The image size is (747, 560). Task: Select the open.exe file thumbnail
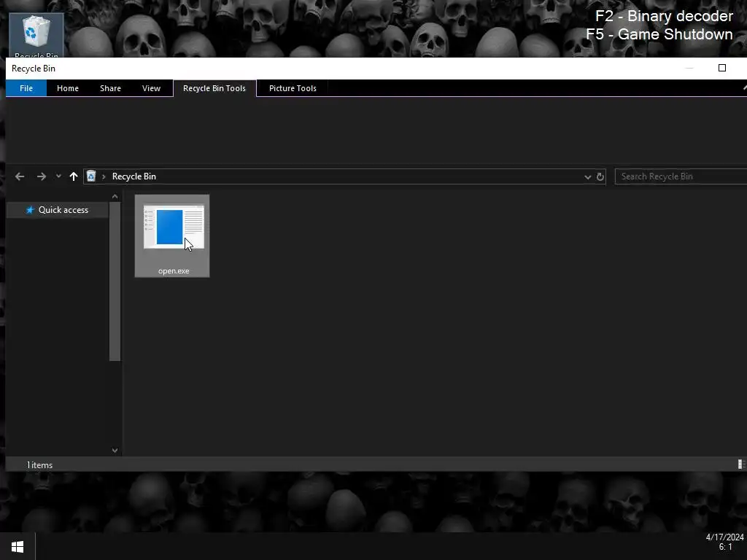click(174, 227)
